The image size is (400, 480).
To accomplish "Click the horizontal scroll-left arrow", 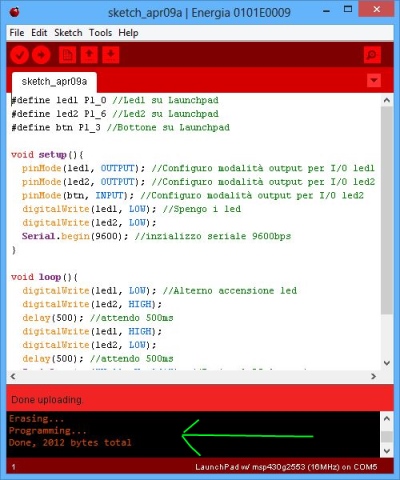I will tap(13, 376).
